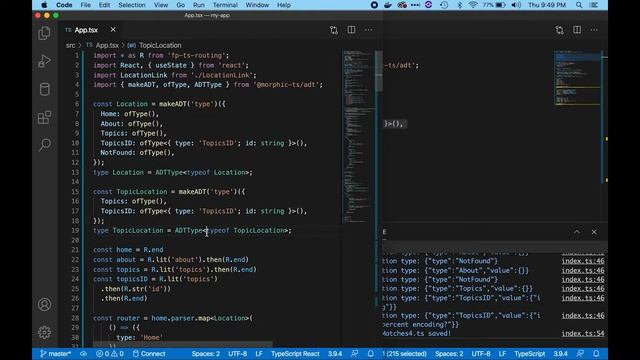Viewport: 640px width, 360px height.
Task: Click Open Changes icon in my-app window
Action: (334, 30)
